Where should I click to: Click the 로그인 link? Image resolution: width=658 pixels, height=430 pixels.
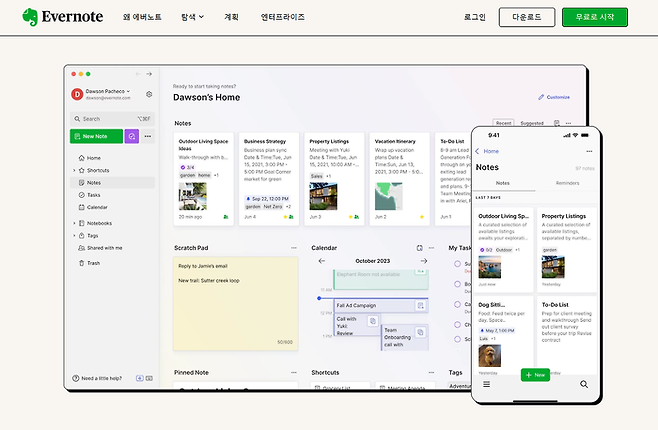475,17
